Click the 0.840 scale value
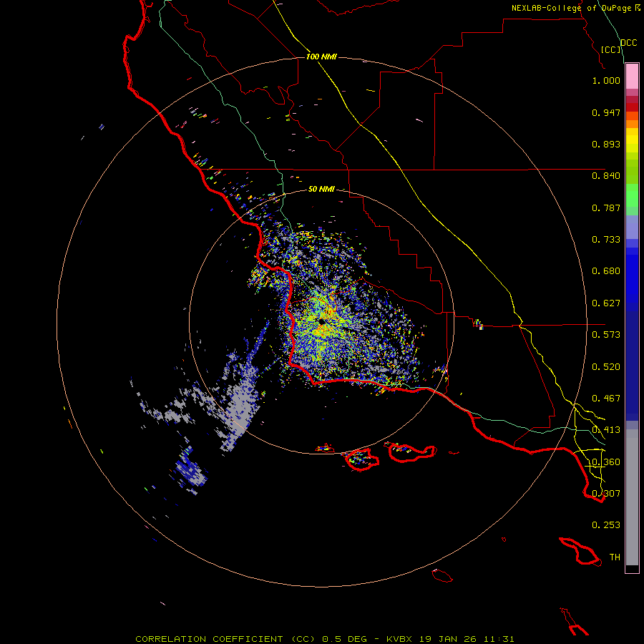This screenshot has width=644, height=644. [606, 176]
